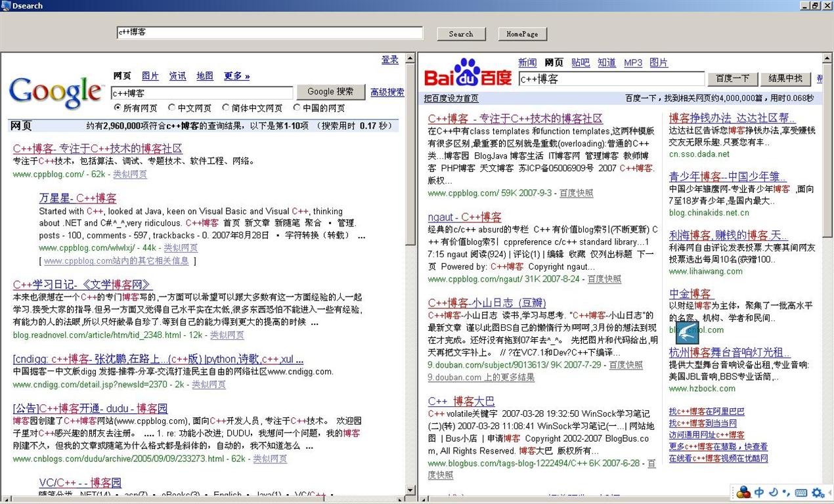Open Google result [公告]C++博客开通 - dudu
Viewport: 834px width, 504px height.
point(91,408)
